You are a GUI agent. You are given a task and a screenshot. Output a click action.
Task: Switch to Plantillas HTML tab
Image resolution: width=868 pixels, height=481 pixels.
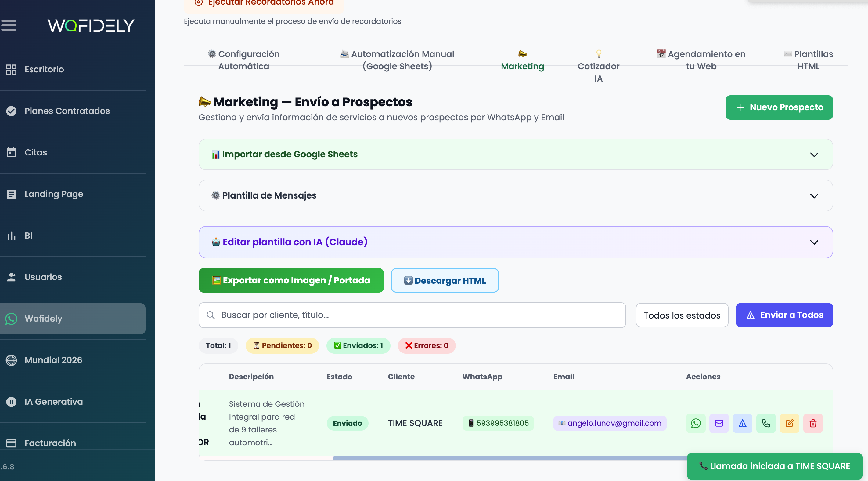[x=809, y=60]
